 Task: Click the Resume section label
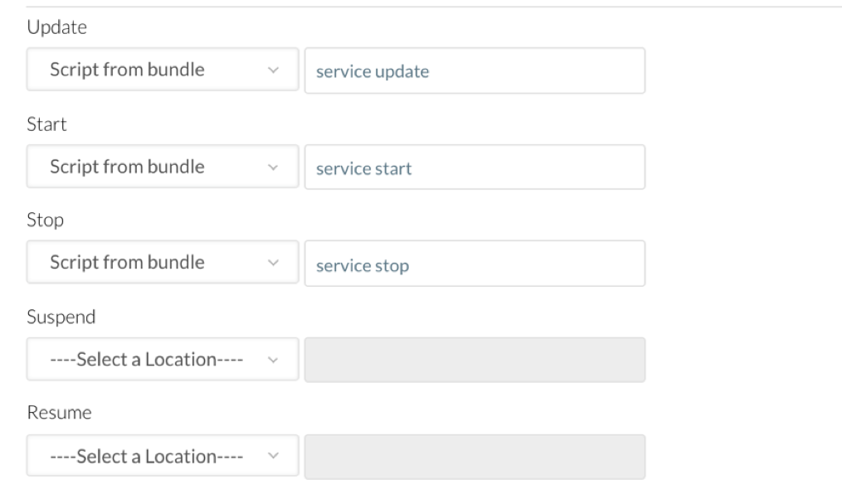[x=59, y=412]
